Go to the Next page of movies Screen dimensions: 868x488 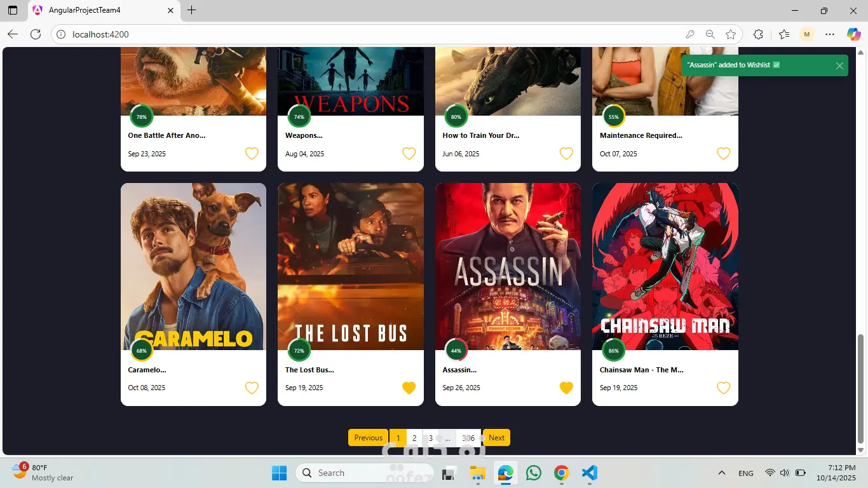pyautogui.click(x=497, y=438)
